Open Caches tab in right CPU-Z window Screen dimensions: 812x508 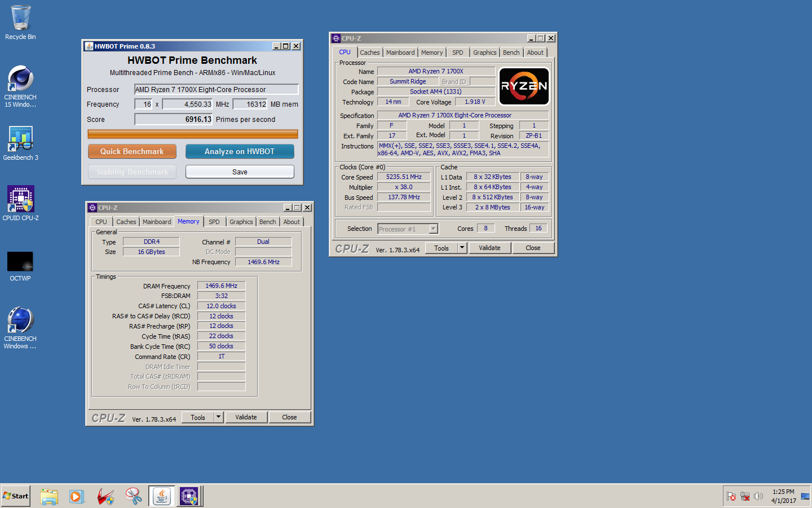pyautogui.click(x=370, y=52)
